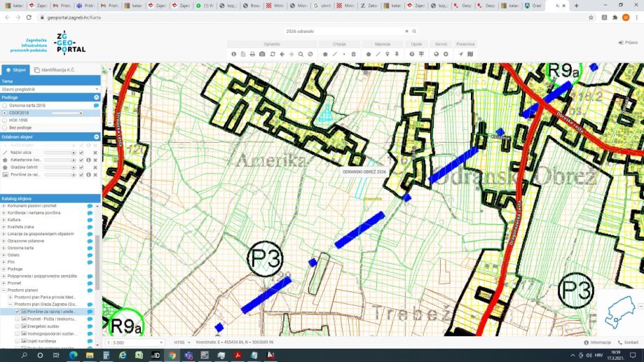
Task: Open the Tema dropdown Glavni preglednik
Action: [50, 89]
